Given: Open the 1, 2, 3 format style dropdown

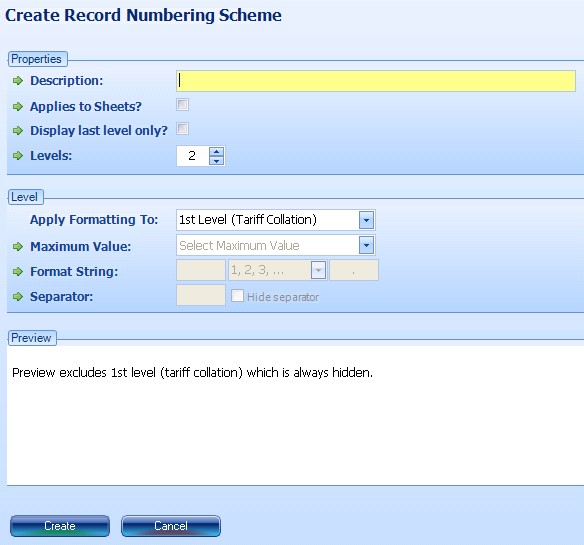Looking at the screenshot, I should [x=318, y=270].
